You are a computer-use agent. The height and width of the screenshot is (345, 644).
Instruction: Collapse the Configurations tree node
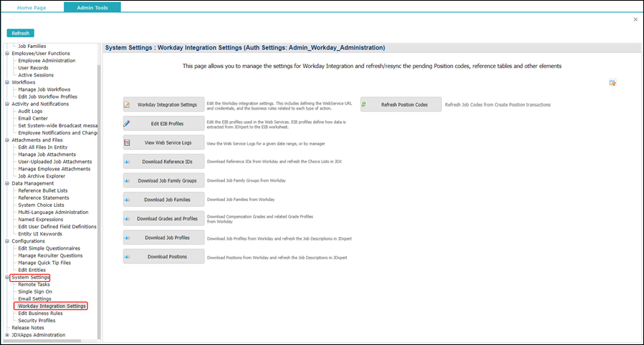pyautogui.click(x=7, y=241)
